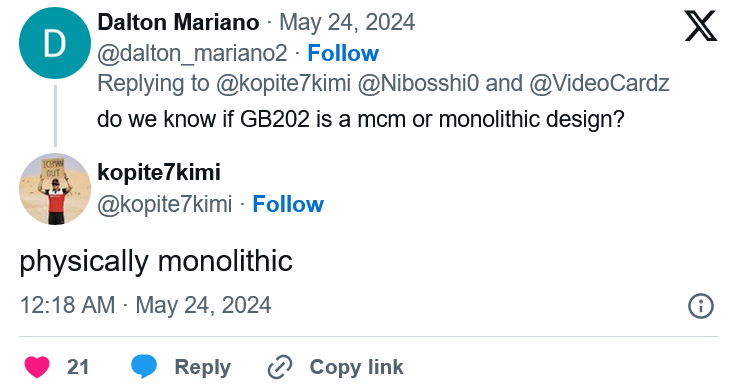Open the tweet info circle icon
The width and height of the screenshot is (736, 386).
point(700,306)
